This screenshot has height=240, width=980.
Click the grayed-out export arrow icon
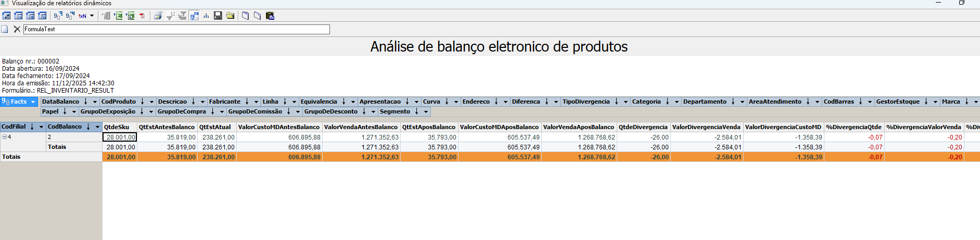(106, 16)
